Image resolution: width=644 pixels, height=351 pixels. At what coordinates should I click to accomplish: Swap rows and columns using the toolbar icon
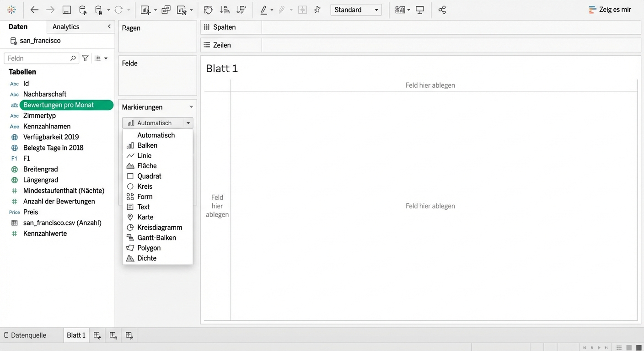(208, 10)
